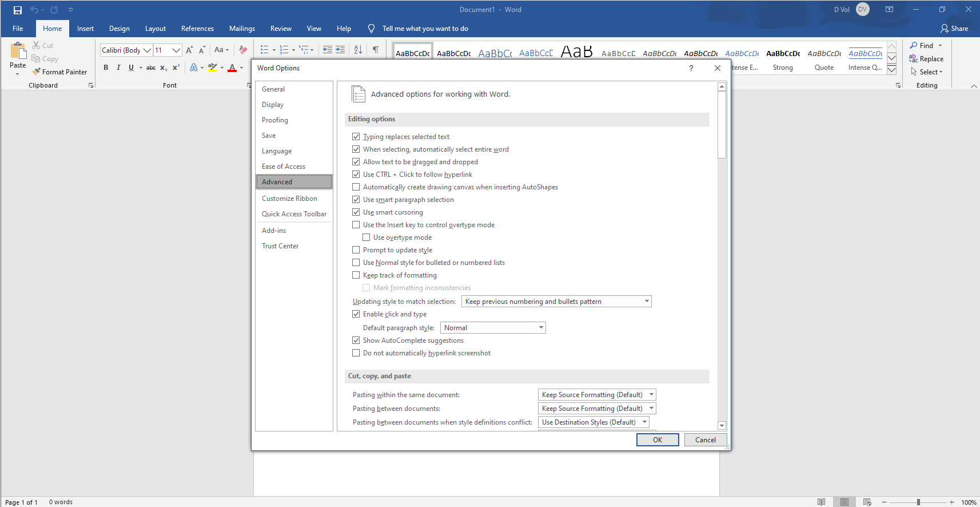980x507 pixels.
Task: Click Decrease Font Size icon
Action: 202,50
